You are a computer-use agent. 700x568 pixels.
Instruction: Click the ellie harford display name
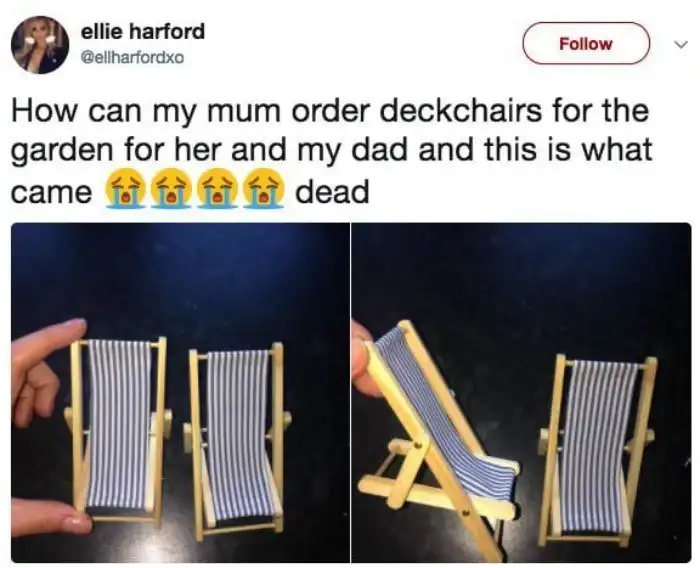pos(142,31)
